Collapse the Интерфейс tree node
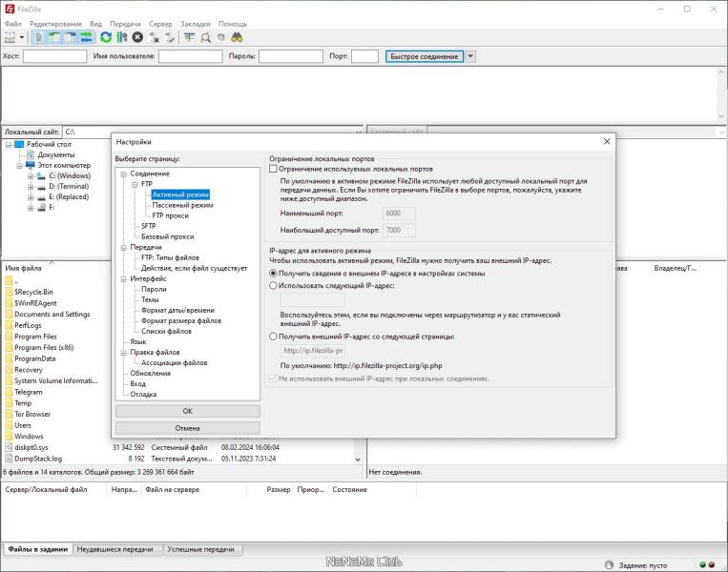The image size is (728, 572). 124,278
